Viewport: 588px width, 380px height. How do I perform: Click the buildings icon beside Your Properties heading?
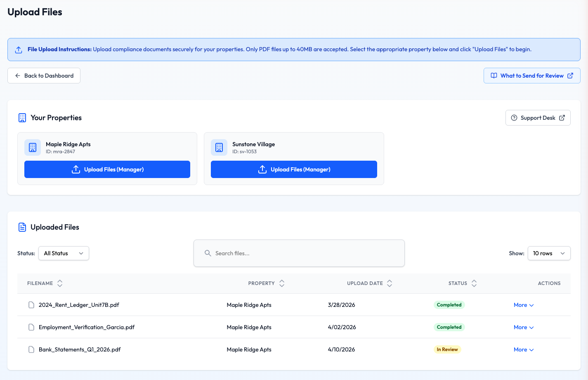(x=22, y=117)
